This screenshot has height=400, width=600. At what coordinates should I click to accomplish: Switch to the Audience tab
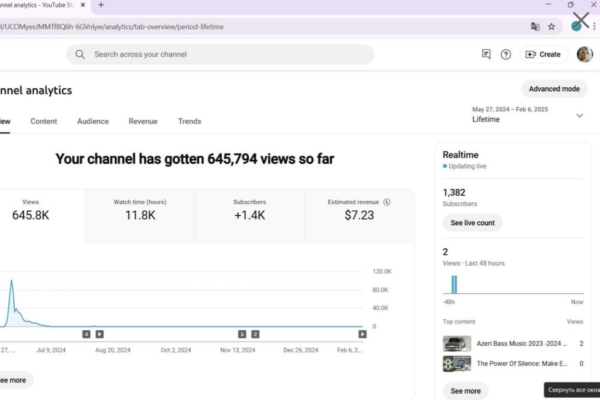coord(93,121)
